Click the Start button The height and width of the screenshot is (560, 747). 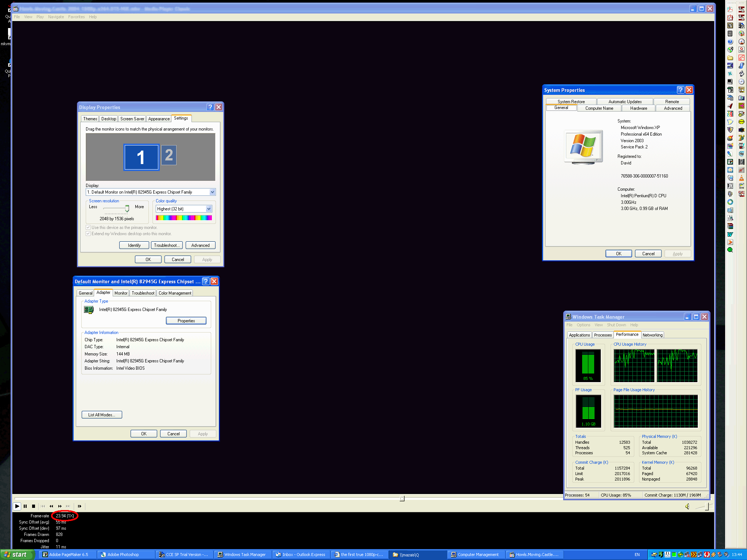click(x=17, y=555)
